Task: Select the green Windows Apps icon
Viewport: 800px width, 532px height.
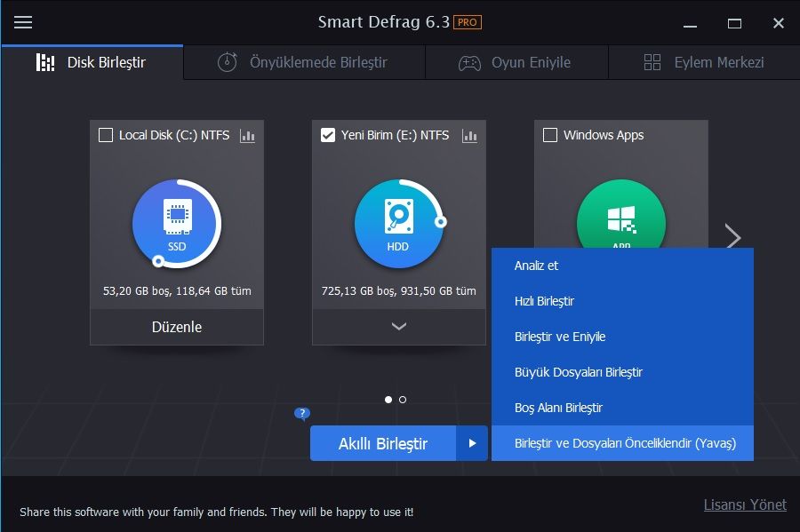Action: point(621,214)
